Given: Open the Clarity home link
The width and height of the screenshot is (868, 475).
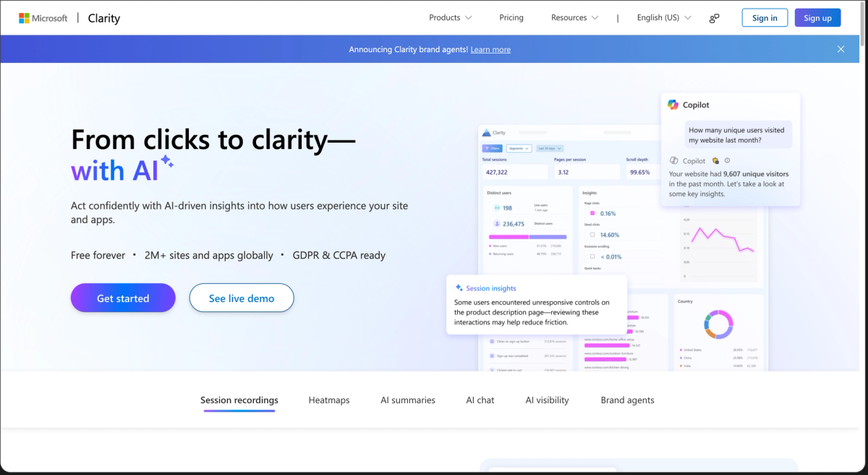Looking at the screenshot, I should 104,18.
